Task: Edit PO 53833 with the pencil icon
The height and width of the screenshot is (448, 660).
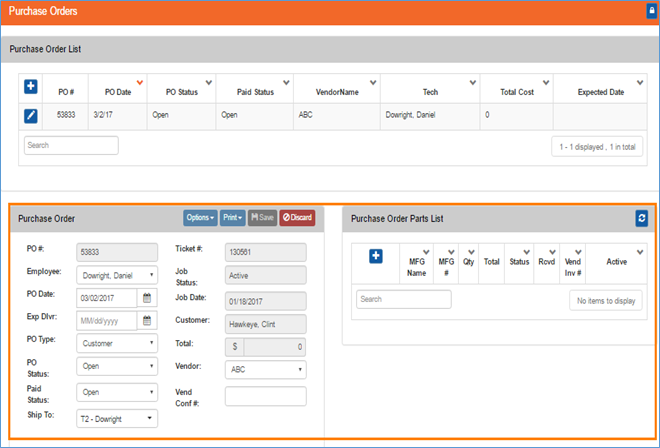Action: 31,115
